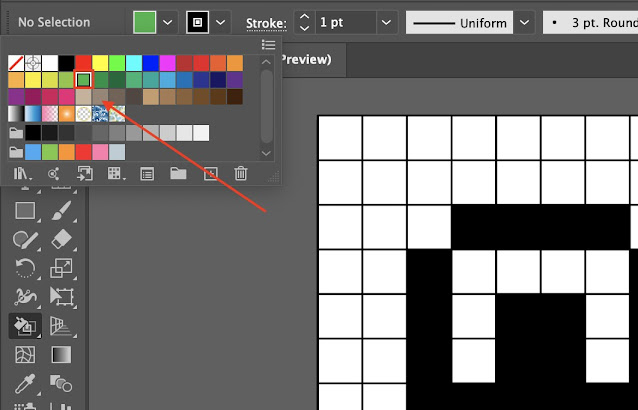Click the Swatches panel scroll up arrow
The width and height of the screenshot is (638, 410).
(x=266, y=62)
